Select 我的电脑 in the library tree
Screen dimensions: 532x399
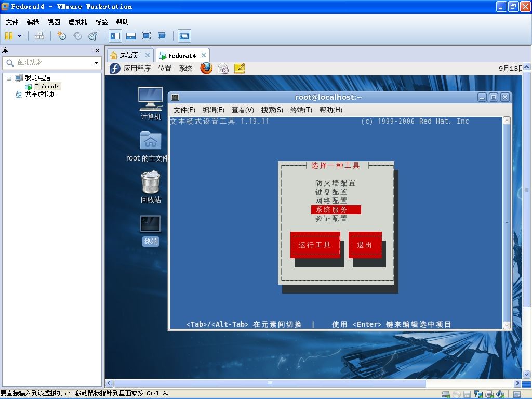tap(37, 78)
